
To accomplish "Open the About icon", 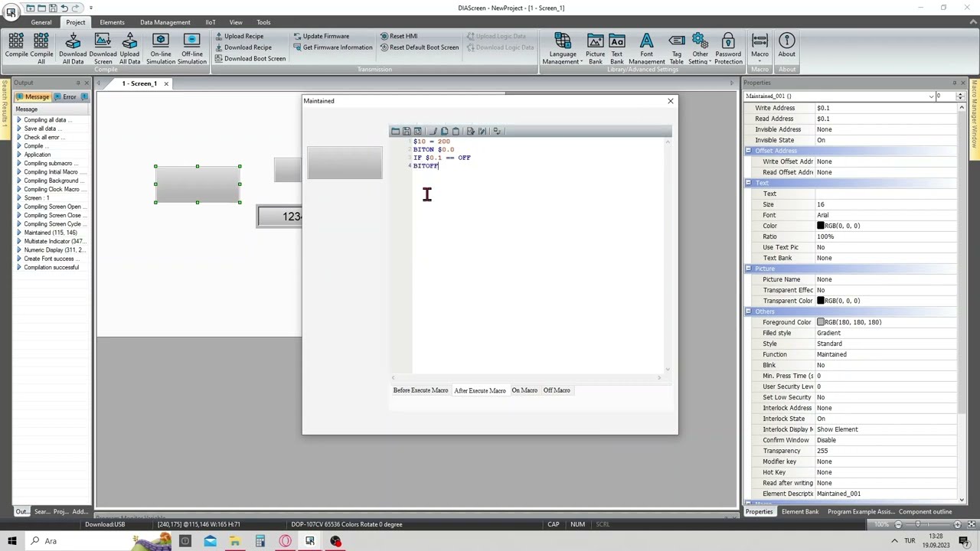I will pos(786,45).
